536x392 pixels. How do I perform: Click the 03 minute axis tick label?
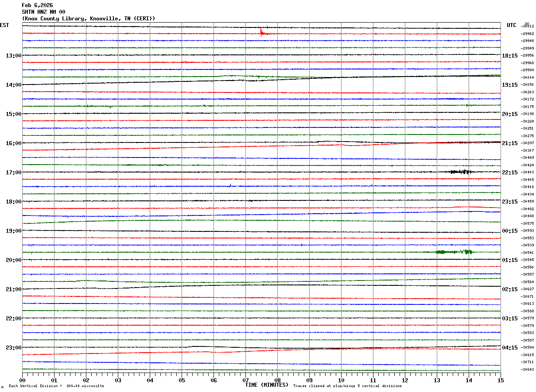(x=118, y=380)
